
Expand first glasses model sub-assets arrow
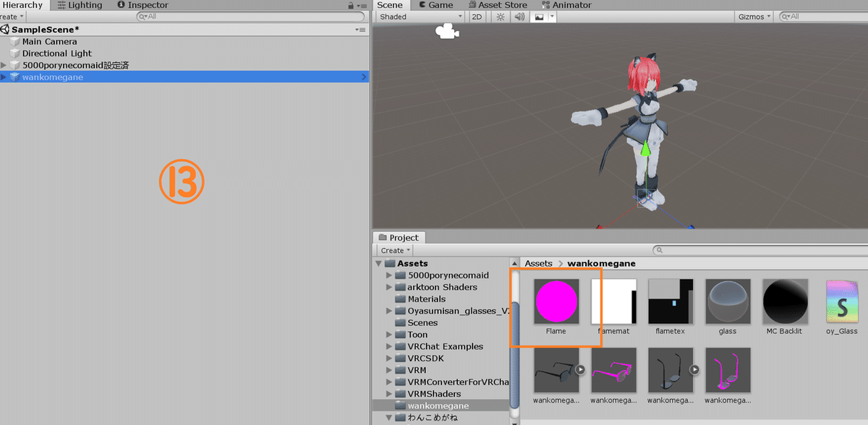pyautogui.click(x=580, y=369)
